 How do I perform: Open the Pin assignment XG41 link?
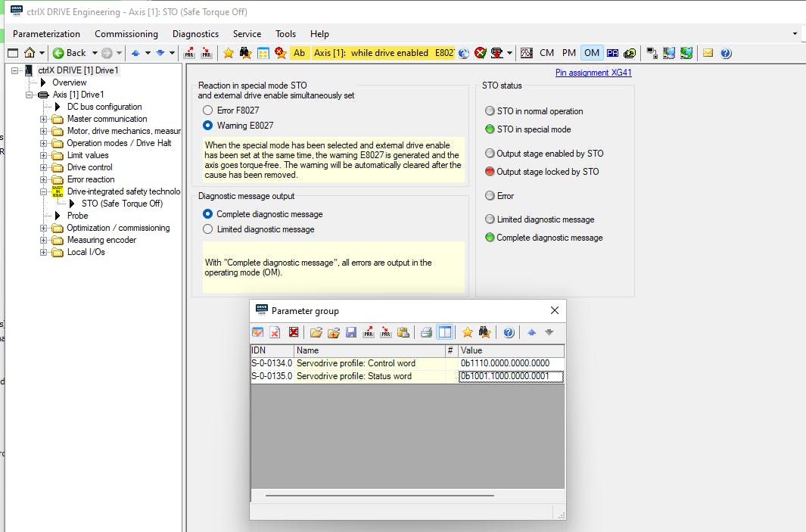(593, 73)
